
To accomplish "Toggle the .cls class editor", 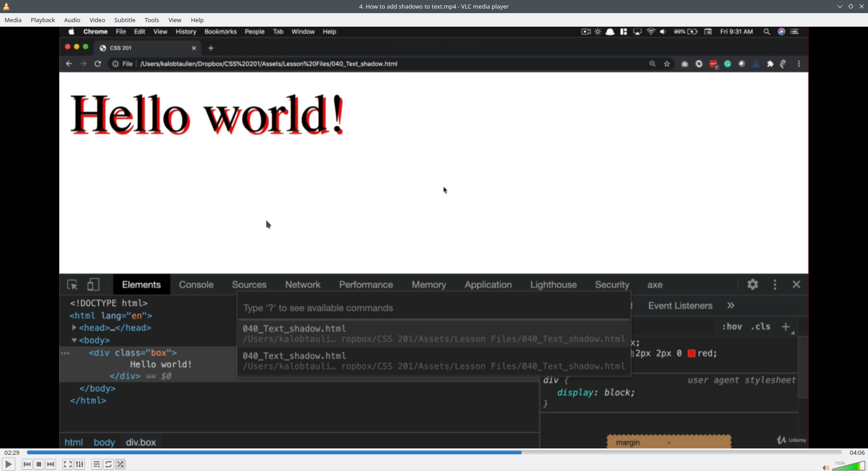I will pyautogui.click(x=761, y=326).
